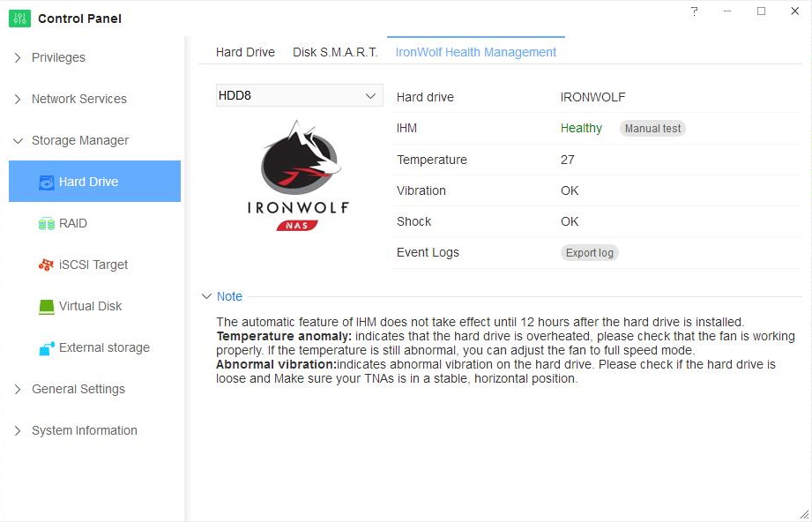Click the Vibration OK value
Image resolution: width=812 pixels, height=522 pixels.
click(570, 190)
